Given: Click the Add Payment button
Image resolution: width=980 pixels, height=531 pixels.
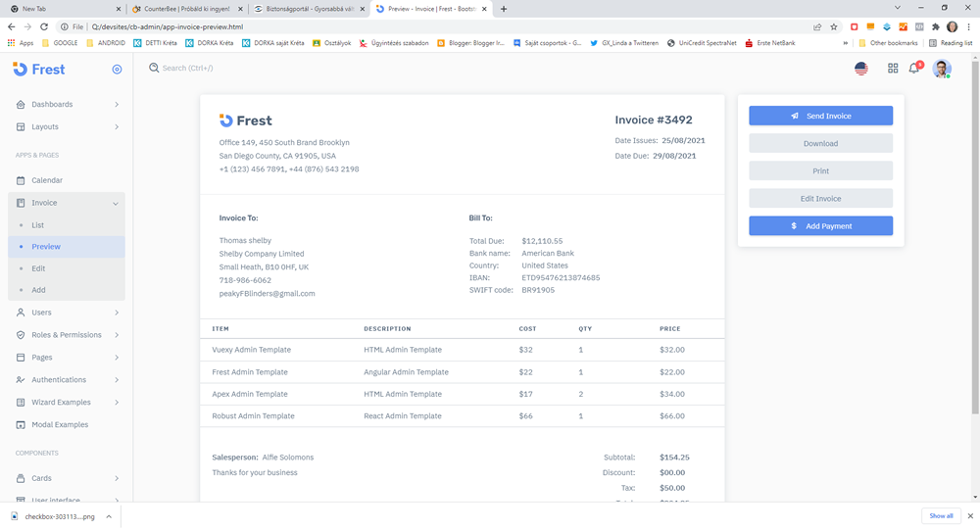Looking at the screenshot, I should coord(820,226).
